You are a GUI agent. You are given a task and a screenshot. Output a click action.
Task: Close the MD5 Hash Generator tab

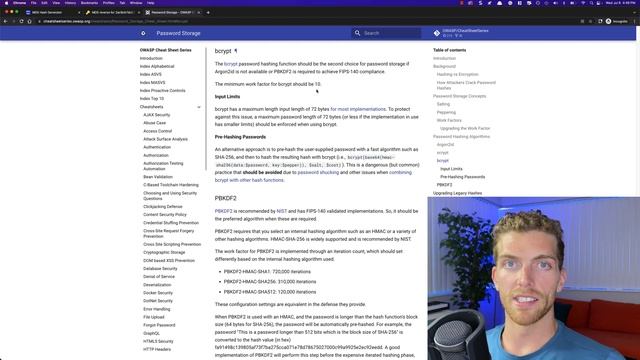pos(78,13)
